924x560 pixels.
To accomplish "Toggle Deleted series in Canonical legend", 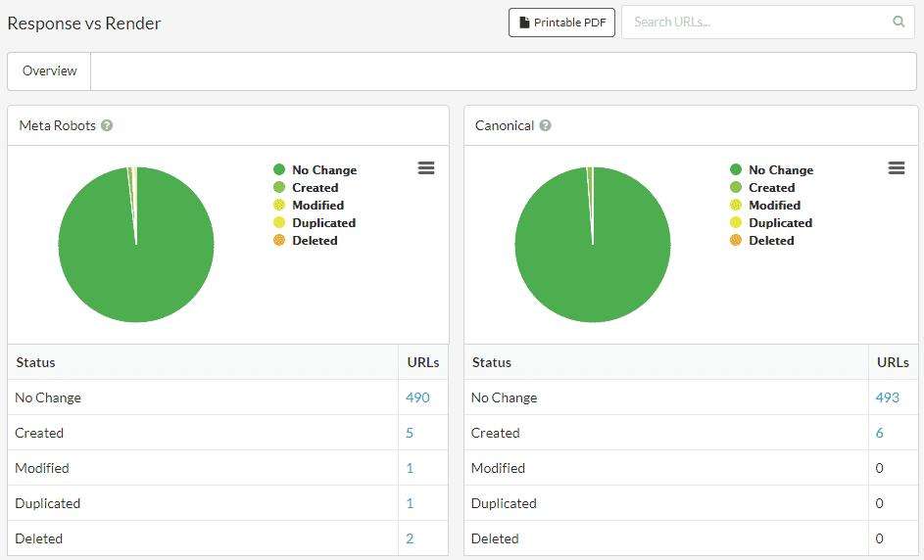I will pos(770,241).
